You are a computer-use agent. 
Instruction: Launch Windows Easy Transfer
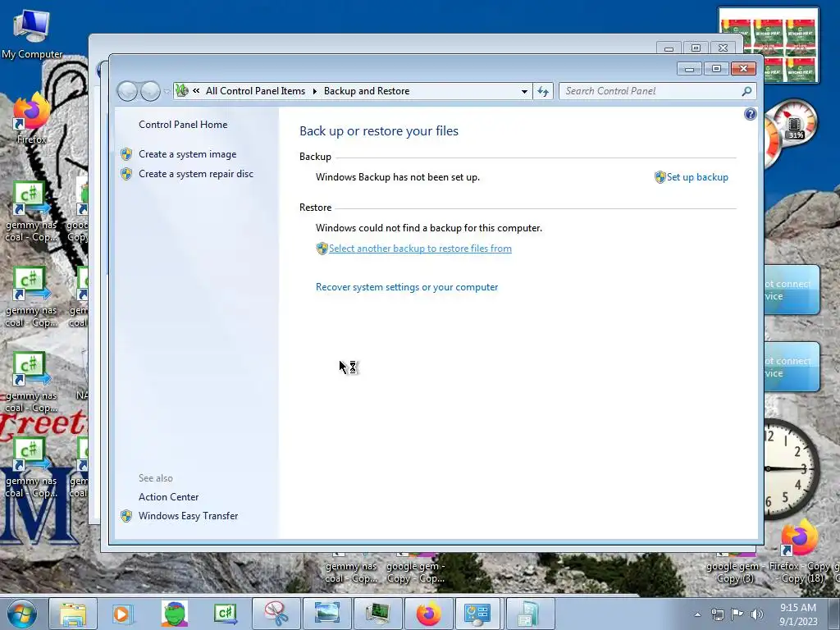pos(188,516)
